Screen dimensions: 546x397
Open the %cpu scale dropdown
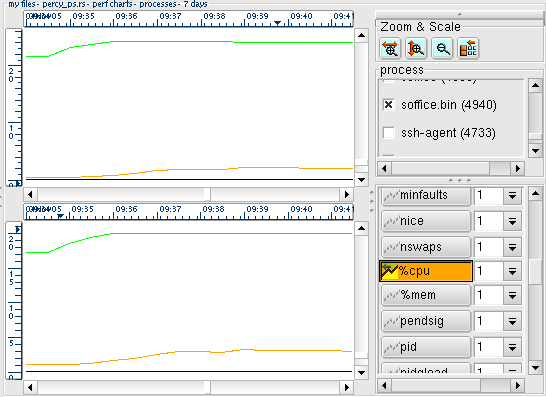point(512,271)
